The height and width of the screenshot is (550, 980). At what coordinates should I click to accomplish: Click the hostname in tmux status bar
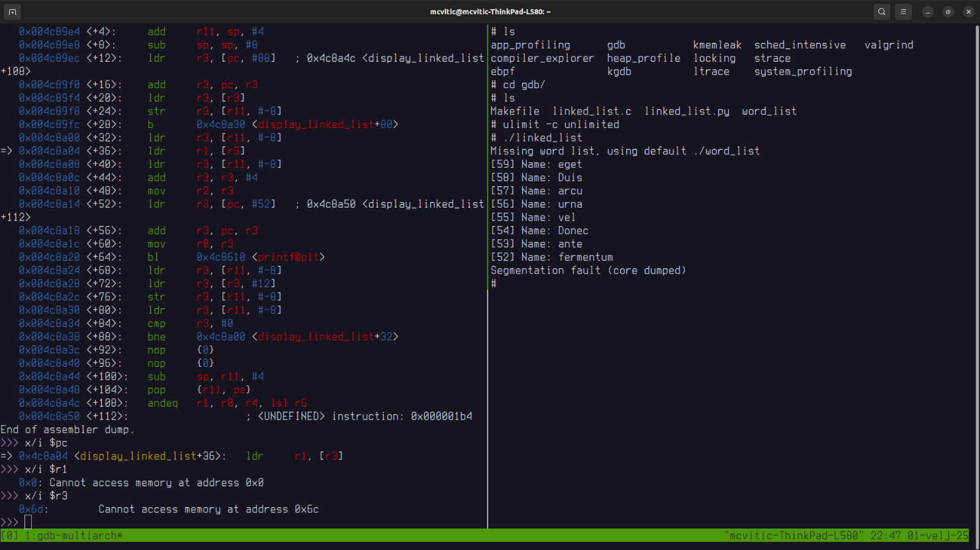794,536
